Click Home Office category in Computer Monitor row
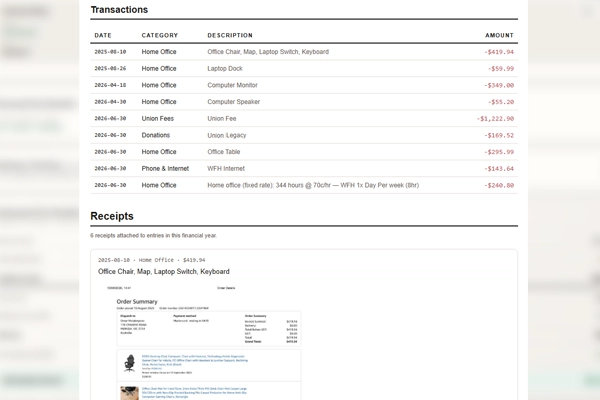This screenshot has height=400, width=600. tap(159, 85)
